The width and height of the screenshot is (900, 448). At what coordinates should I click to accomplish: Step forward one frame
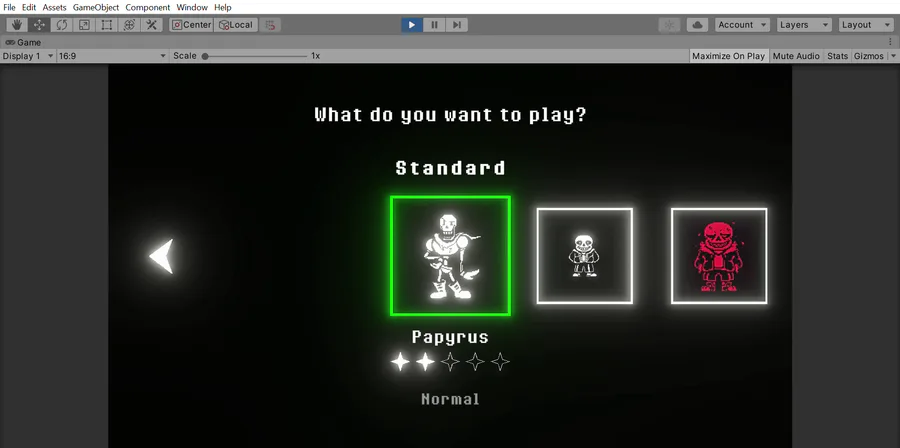click(x=457, y=25)
